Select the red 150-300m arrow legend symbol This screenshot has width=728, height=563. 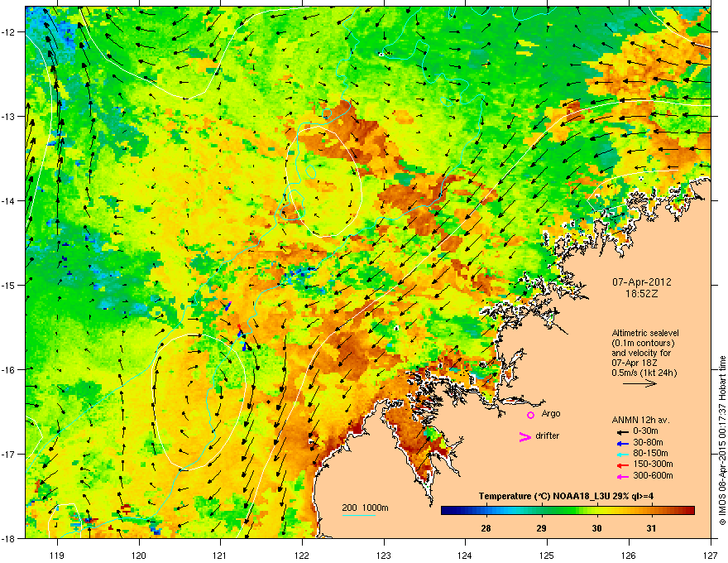(x=622, y=465)
